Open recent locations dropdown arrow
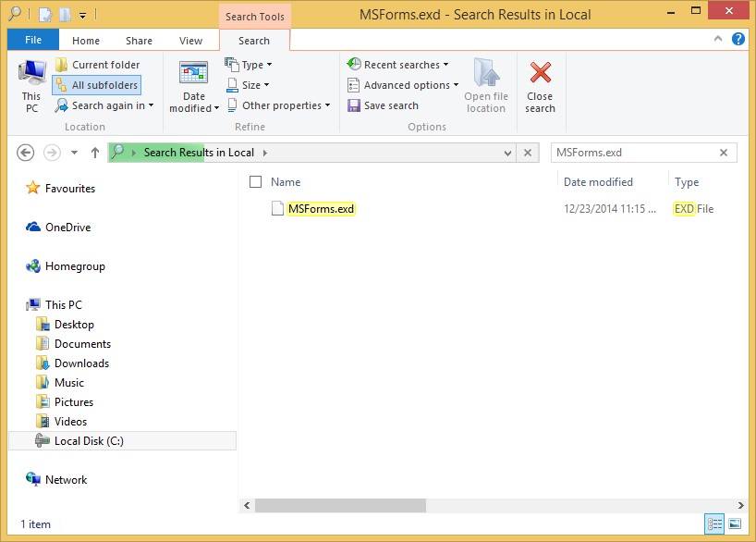This screenshot has width=756, height=542. (74, 153)
